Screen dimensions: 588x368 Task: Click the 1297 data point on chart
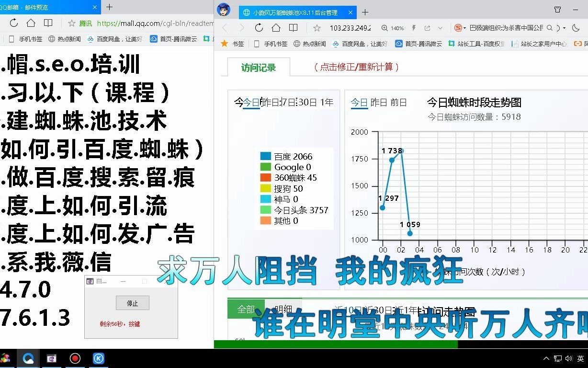[x=383, y=207]
